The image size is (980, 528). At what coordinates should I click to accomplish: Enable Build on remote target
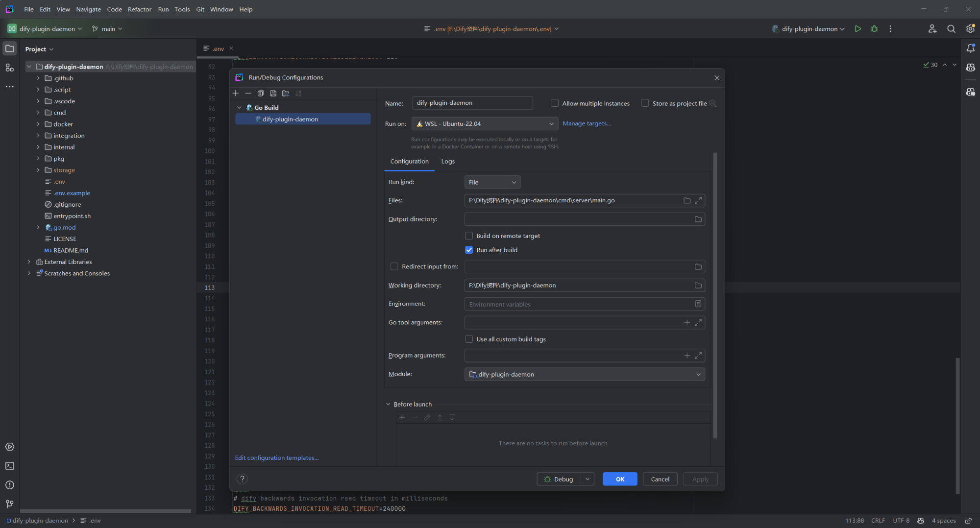click(x=469, y=236)
